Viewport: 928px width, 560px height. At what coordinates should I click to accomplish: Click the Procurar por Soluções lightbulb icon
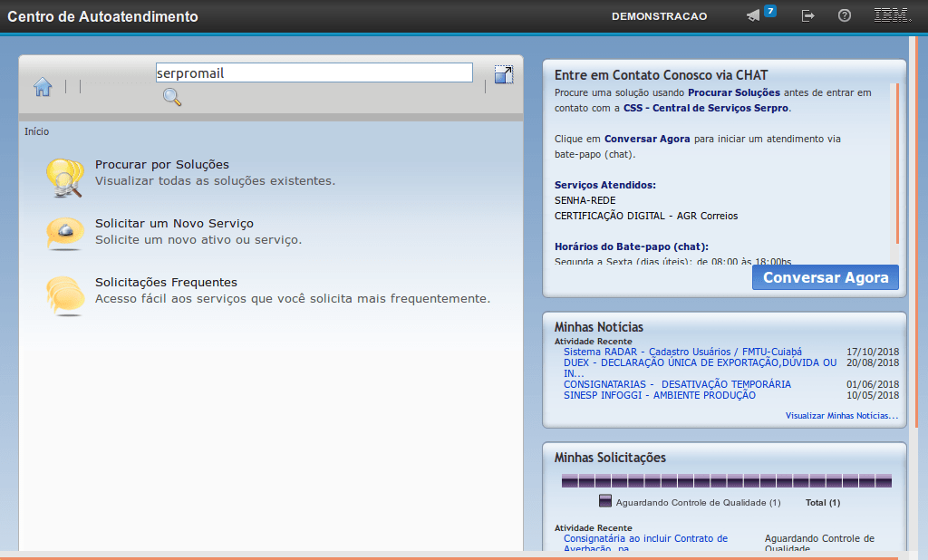[x=64, y=178]
